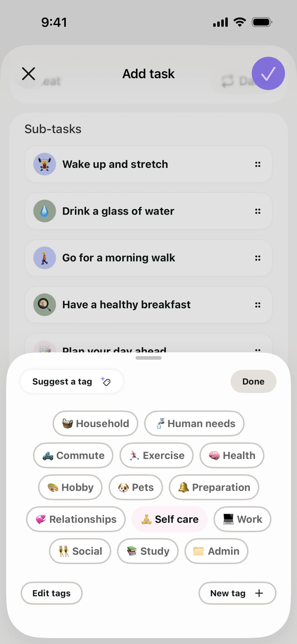This screenshot has height=644, width=297.
Task: Deselect the Self care tag
Action: pyautogui.click(x=170, y=519)
